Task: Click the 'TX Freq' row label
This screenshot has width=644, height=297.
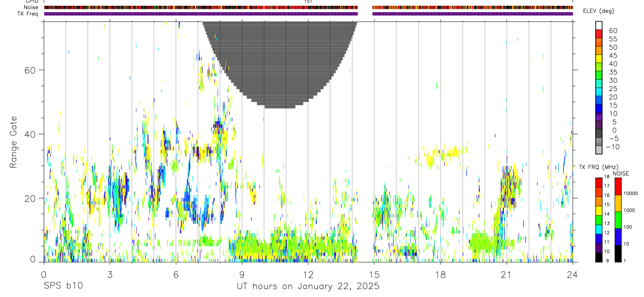Action: click(28, 14)
